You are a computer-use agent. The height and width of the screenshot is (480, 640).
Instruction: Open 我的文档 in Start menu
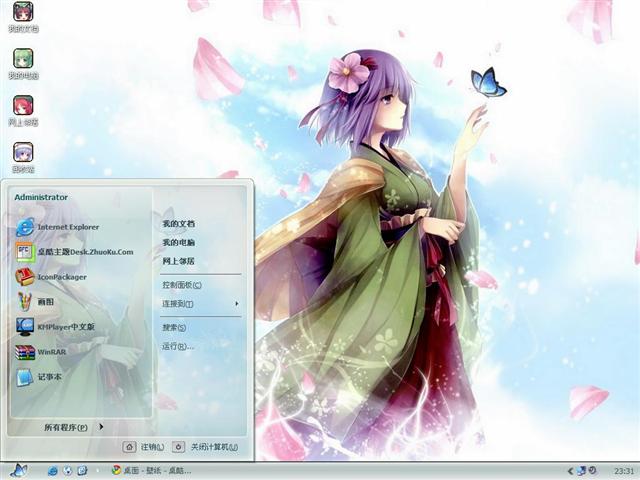click(x=179, y=224)
